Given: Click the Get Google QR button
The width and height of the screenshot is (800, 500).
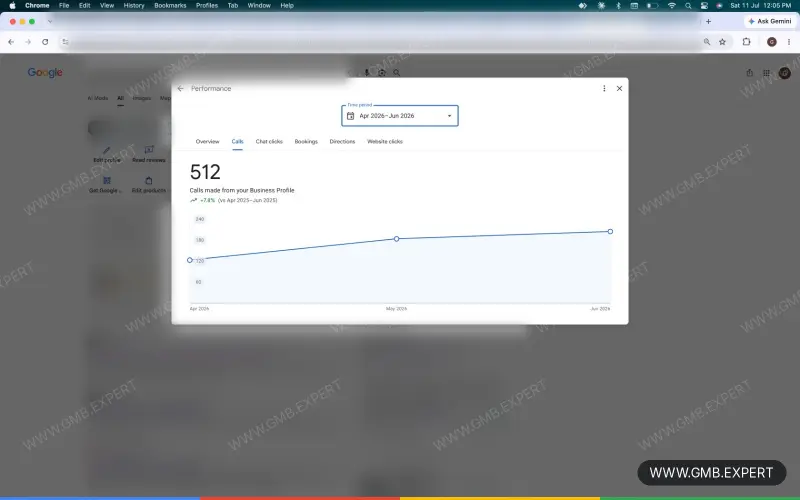Looking at the screenshot, I should (x=106, y=185).
